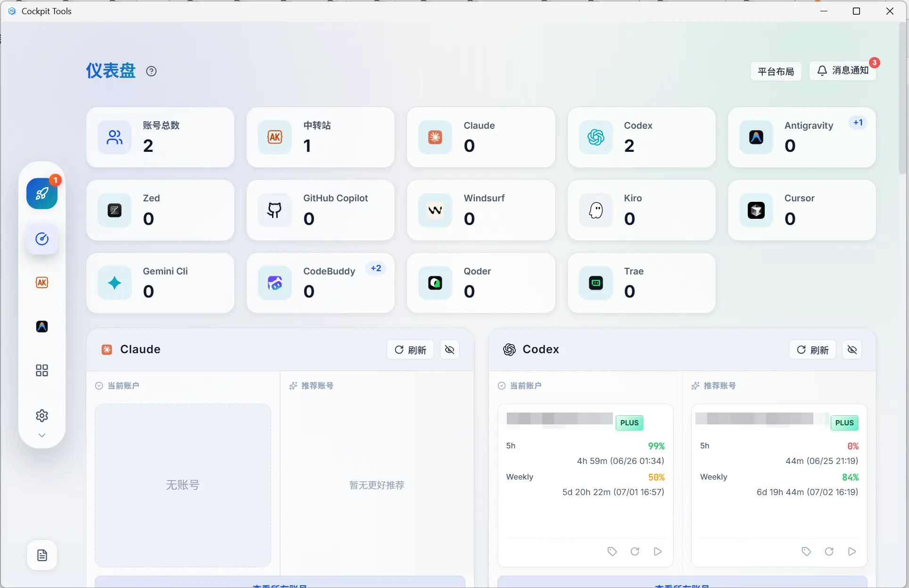Open the 账号总数 total accounts card
Image resolution: width=909 pixels, height=588 pixels.
[x=160, y=137]
